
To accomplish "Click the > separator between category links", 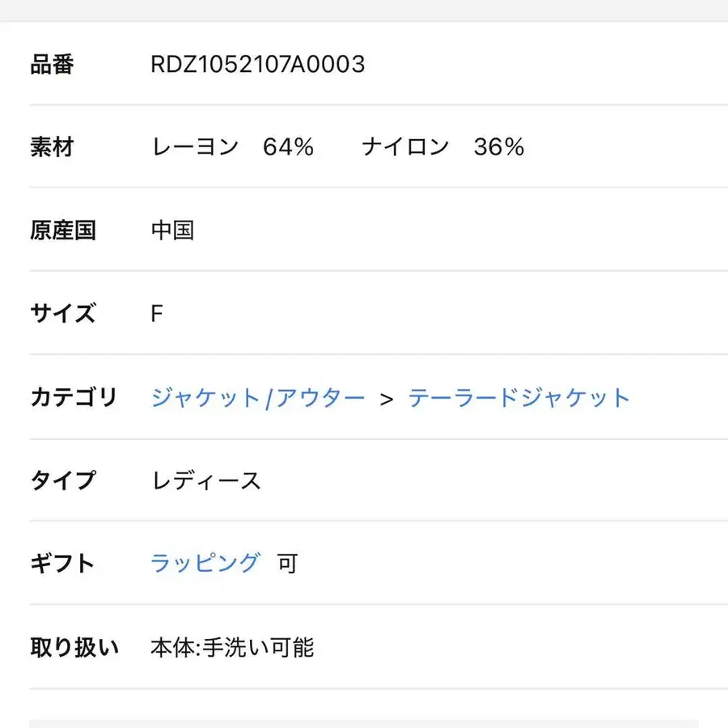I will pos(387,399).
